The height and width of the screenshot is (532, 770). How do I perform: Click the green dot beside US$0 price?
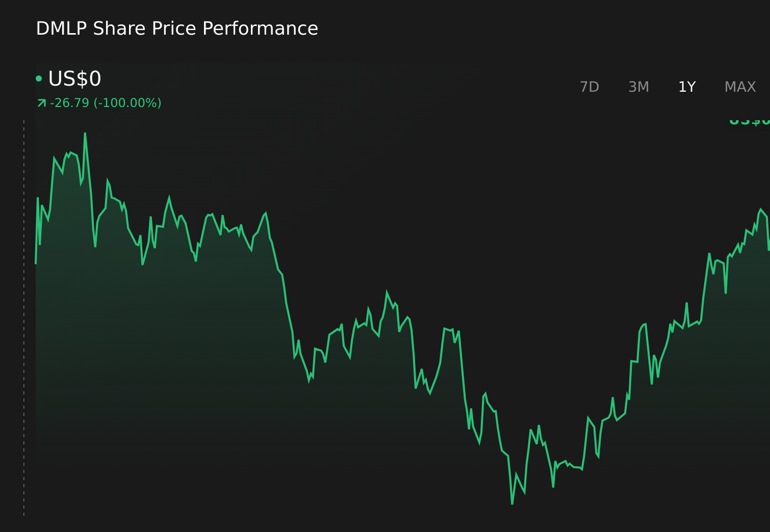tap(39, 78)
